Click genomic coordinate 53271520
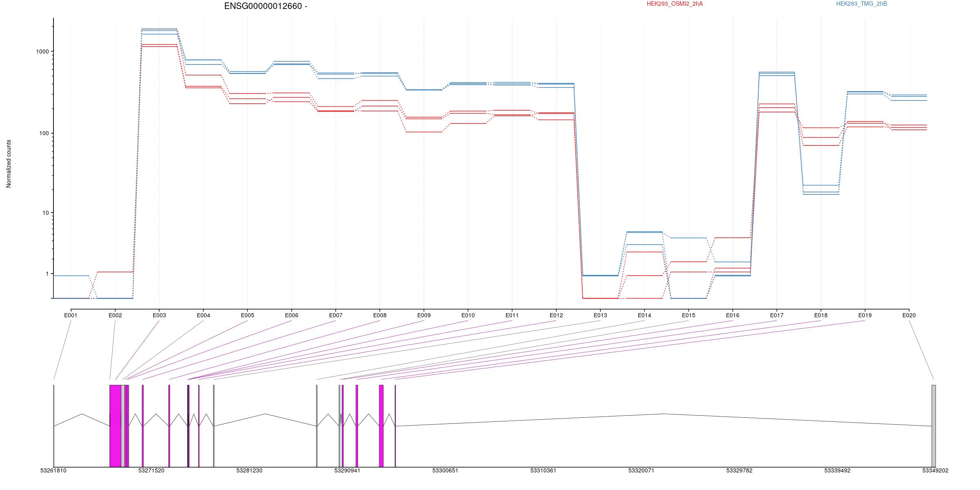Viewport: 980px width, 490px height. (x=151, y=470)
